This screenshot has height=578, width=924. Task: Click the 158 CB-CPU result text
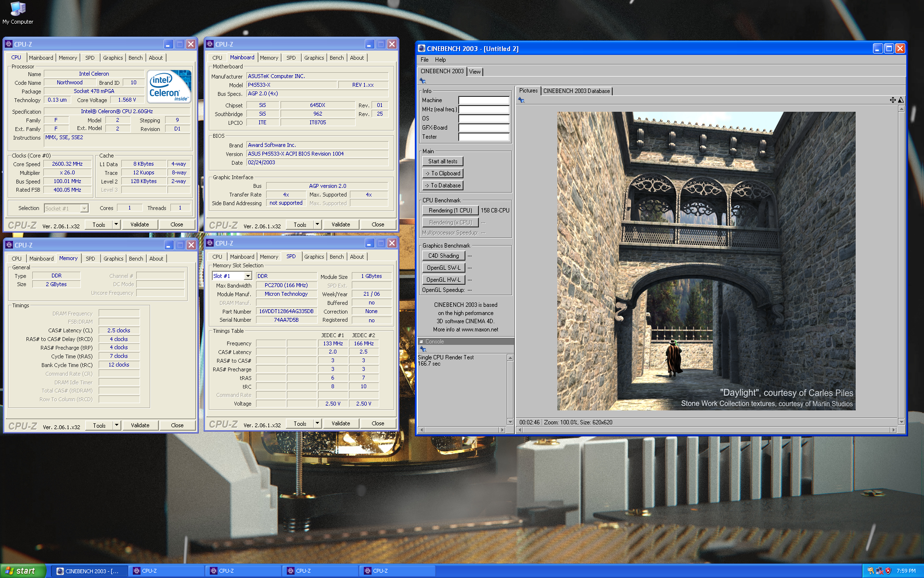click(495, 210)
